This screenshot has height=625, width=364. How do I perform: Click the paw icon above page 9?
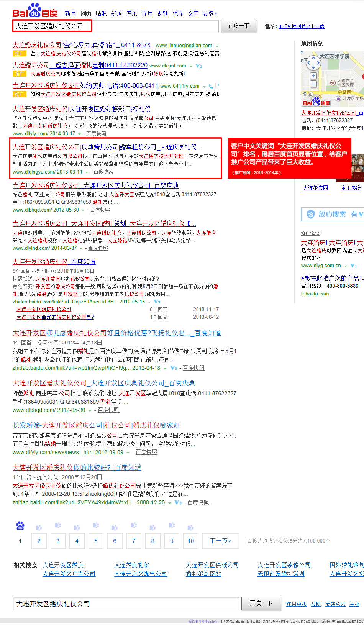[172, 525]
